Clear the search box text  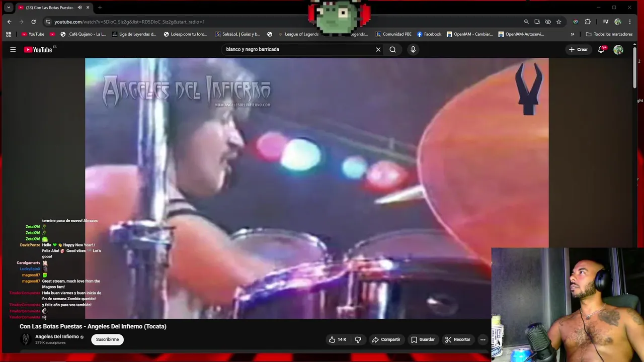[378, 49]
